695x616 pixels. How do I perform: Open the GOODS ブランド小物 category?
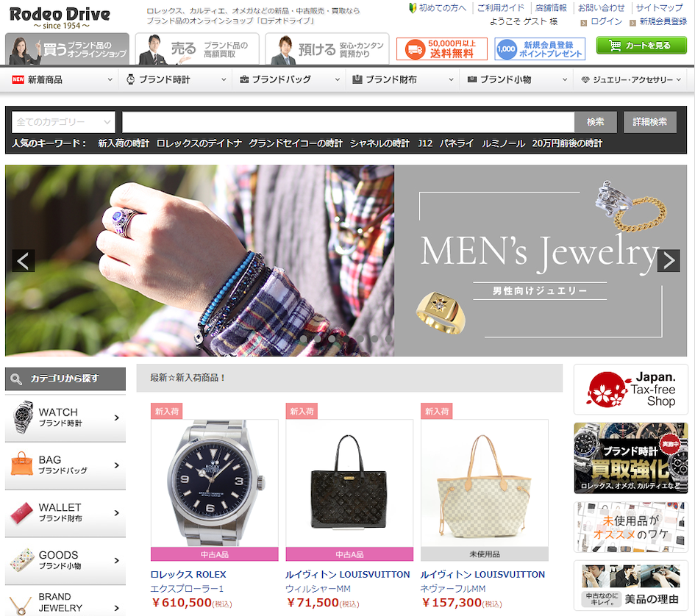coord(65,560)
